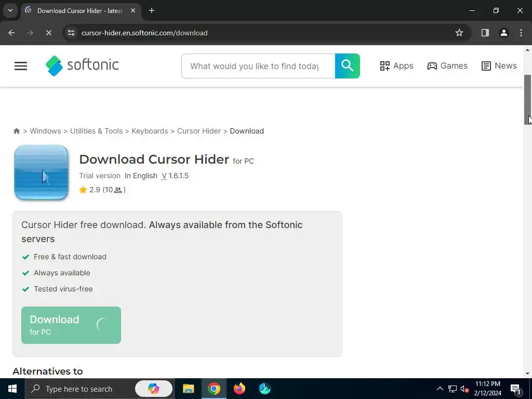Open the Chrome profile menu

[x=504, y=33]
